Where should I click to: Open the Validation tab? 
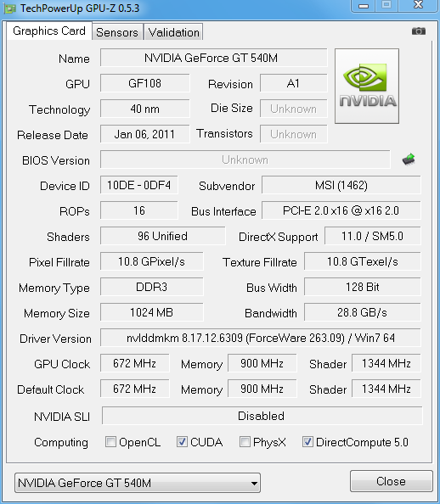(x=174, y=32)
